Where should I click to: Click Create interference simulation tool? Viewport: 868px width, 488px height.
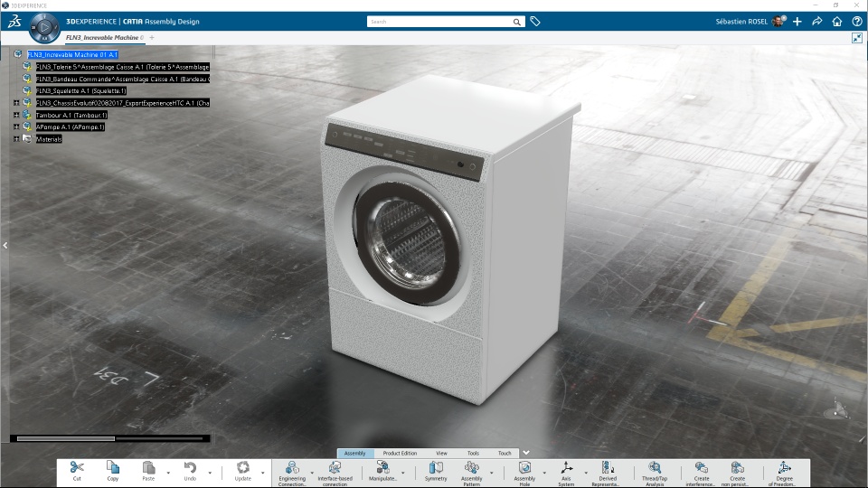pos(702,474)
